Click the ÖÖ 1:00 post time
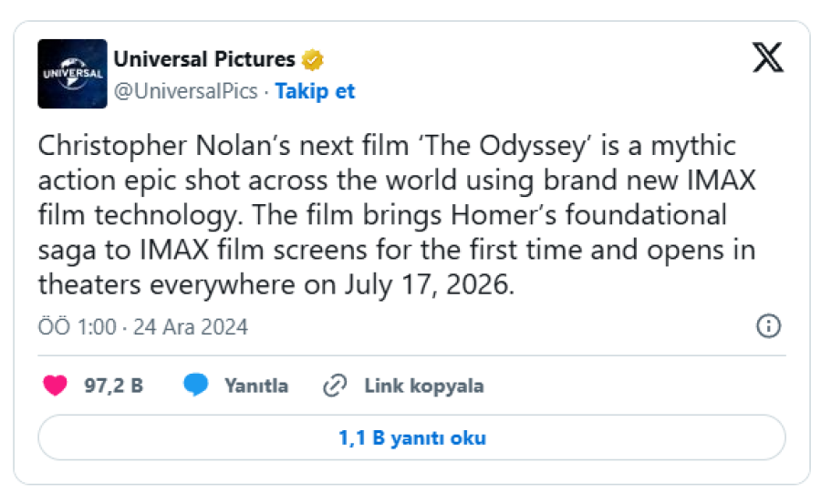Screen dimensions: 821x504 [77, 326]
